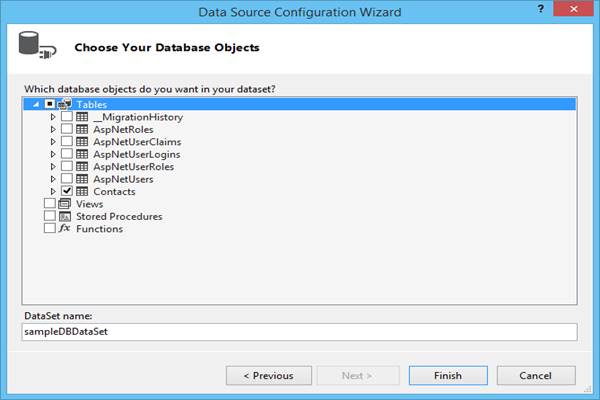Click the Views node icon
This screenshot has height=400, width=600.
[x=65, y=204]
